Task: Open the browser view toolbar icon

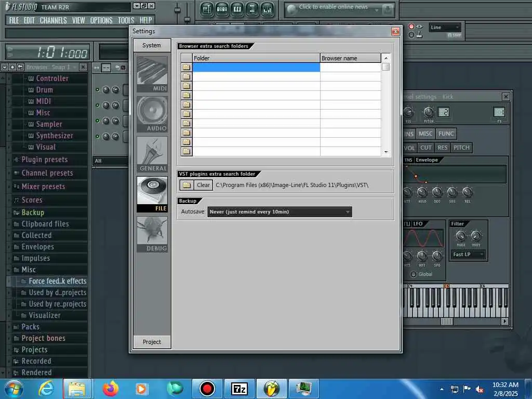Action: tap(252, 9)
